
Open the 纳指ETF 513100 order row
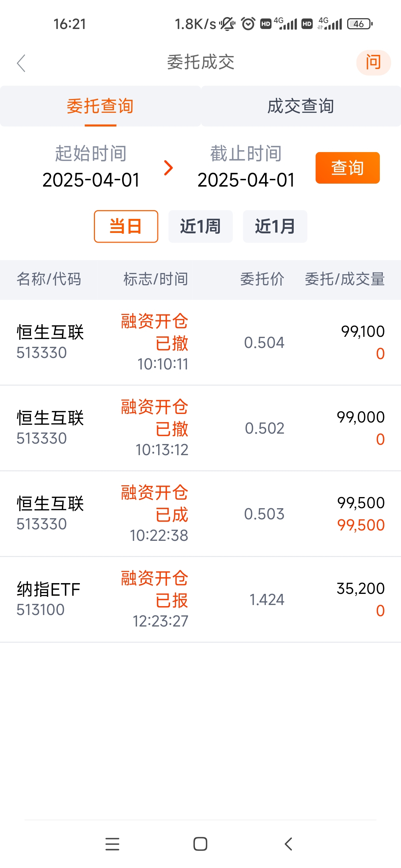pyautogui.click(x=200, y=599)
